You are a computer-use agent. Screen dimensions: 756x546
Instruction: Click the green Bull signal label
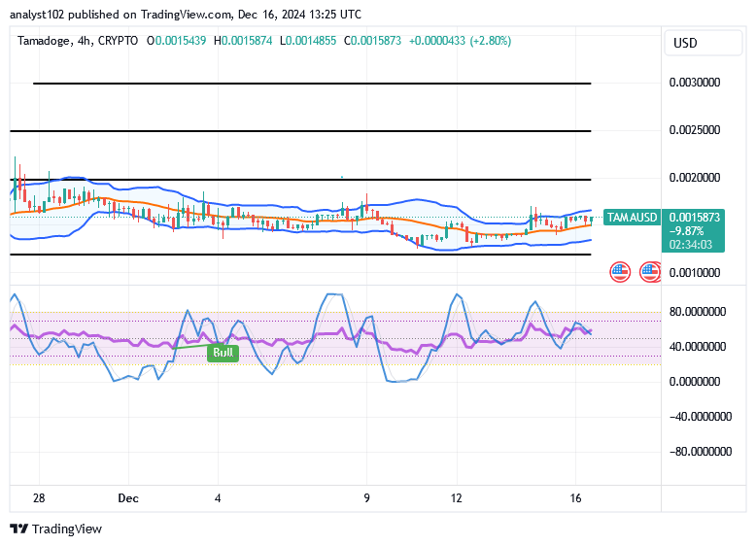(x=223, y=353)
